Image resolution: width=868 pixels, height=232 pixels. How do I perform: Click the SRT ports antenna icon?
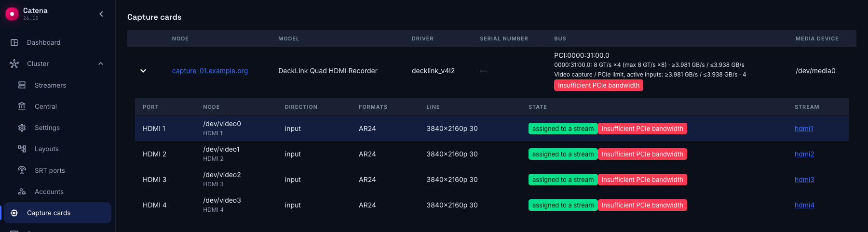(22, 170)
